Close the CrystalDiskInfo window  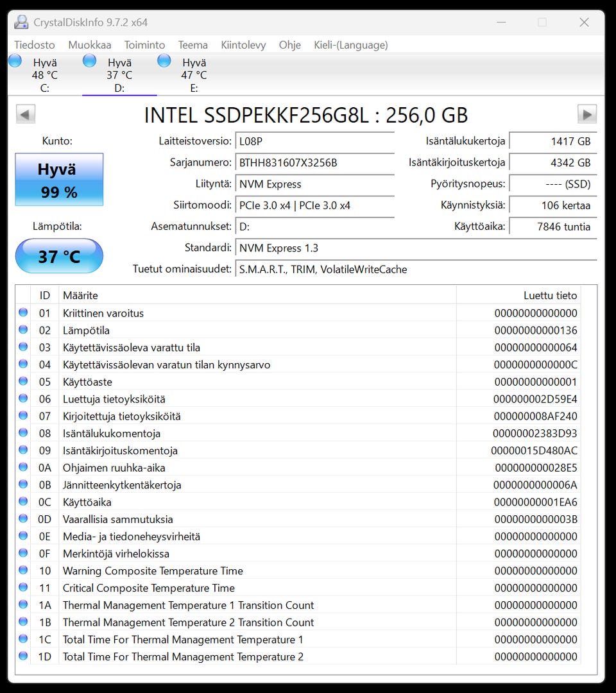click(584, 22)
